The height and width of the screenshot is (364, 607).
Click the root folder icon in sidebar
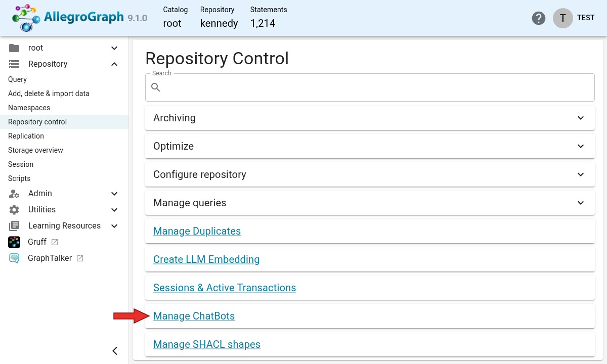[x=14, y=48]
